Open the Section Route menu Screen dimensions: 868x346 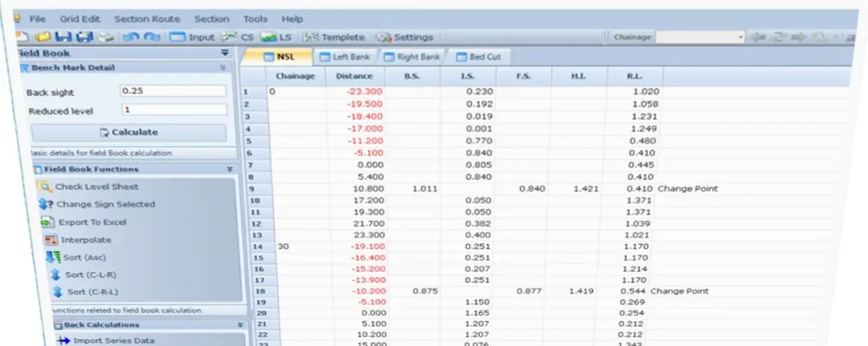(x=147, y=19)
